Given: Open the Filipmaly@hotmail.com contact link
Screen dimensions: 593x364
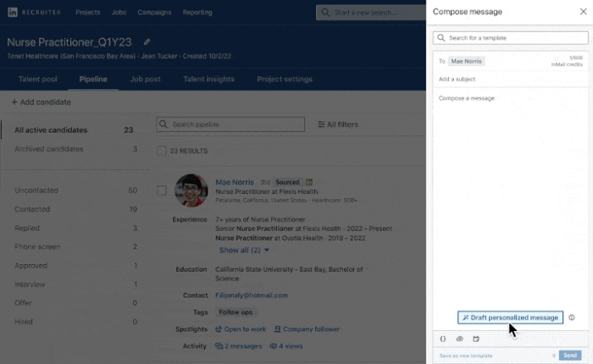Looking at the screenshot, I should click(x=252, y=295).
